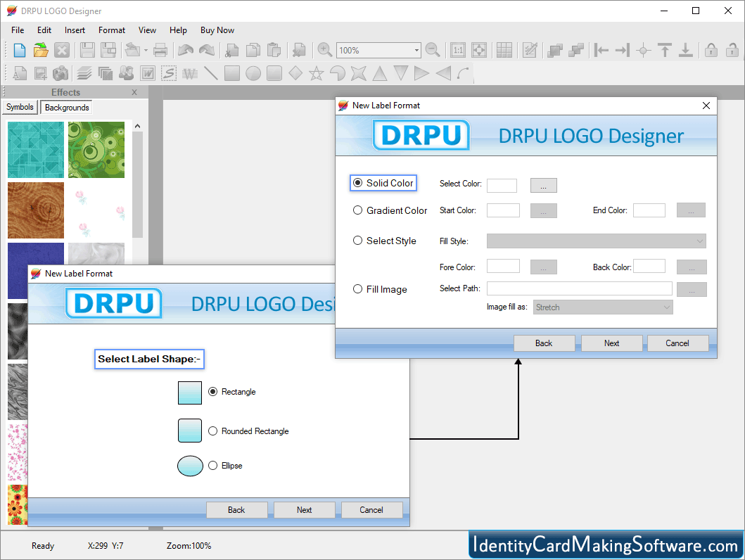
Task: Click the zoom out magnifier icon
Action: coord(433,50)
